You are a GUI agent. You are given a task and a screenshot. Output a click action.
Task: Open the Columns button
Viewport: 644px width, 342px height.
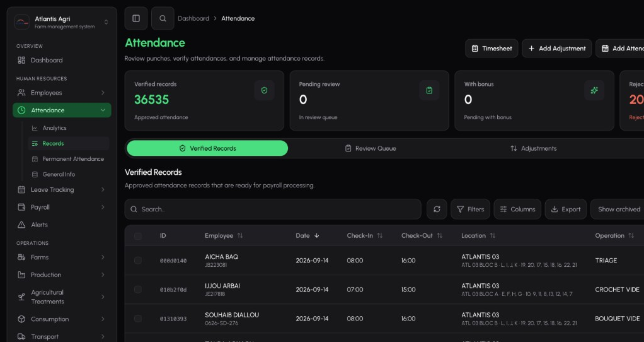517,209
